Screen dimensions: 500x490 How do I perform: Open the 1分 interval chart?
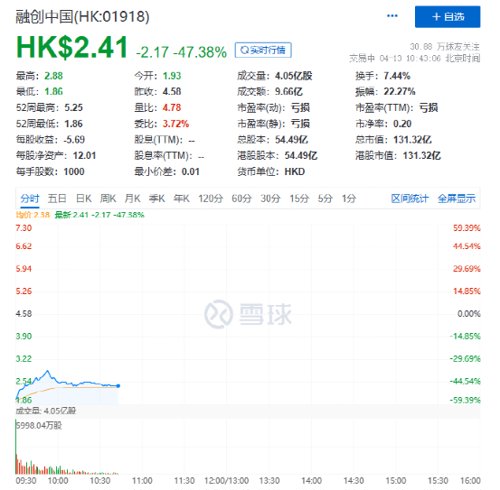(349, 199)
